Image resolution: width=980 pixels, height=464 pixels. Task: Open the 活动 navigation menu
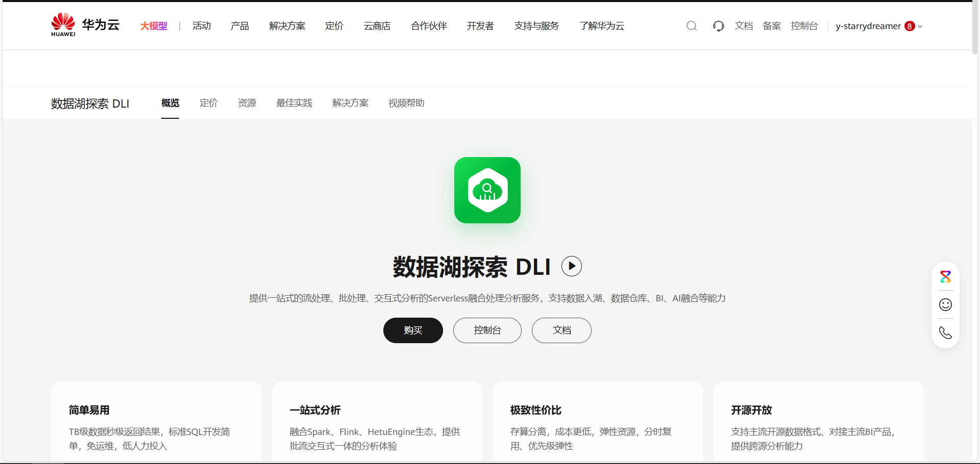point(202,26)
